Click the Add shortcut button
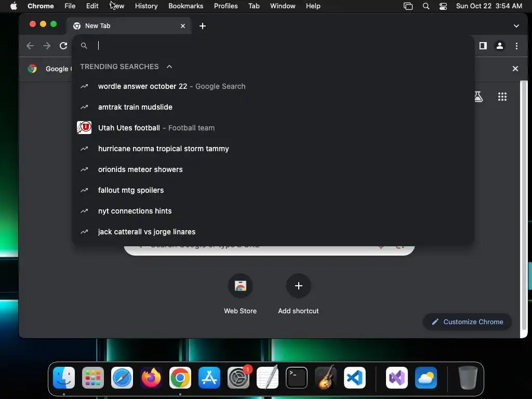532x399 pixels. point(298,294)
